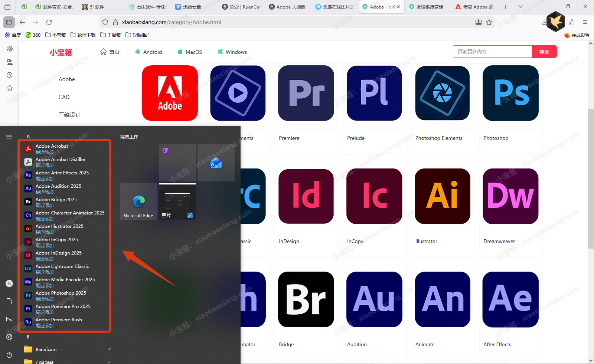Image resolution: width=594 pixels, height=364 pixels.
Task: Open the InDesign Id icon
Action: (x=306, y=196)
